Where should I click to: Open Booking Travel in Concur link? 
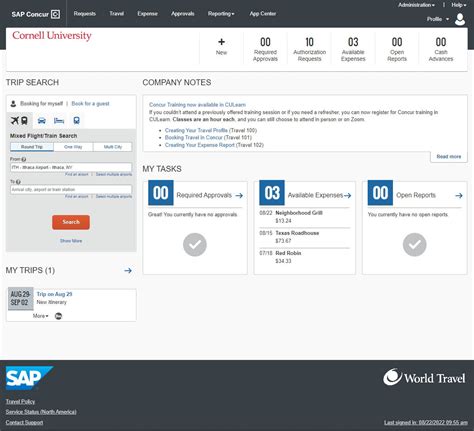click(194, 138)
